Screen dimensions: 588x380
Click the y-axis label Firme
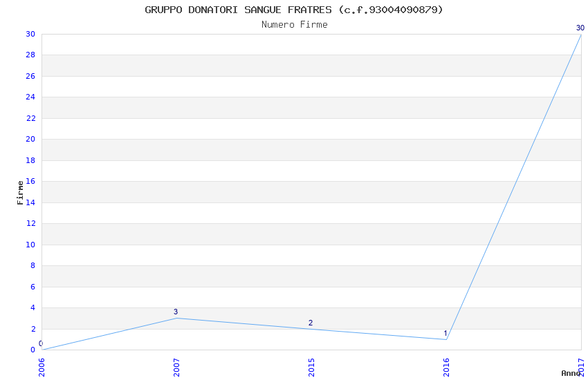click(20, 193)
